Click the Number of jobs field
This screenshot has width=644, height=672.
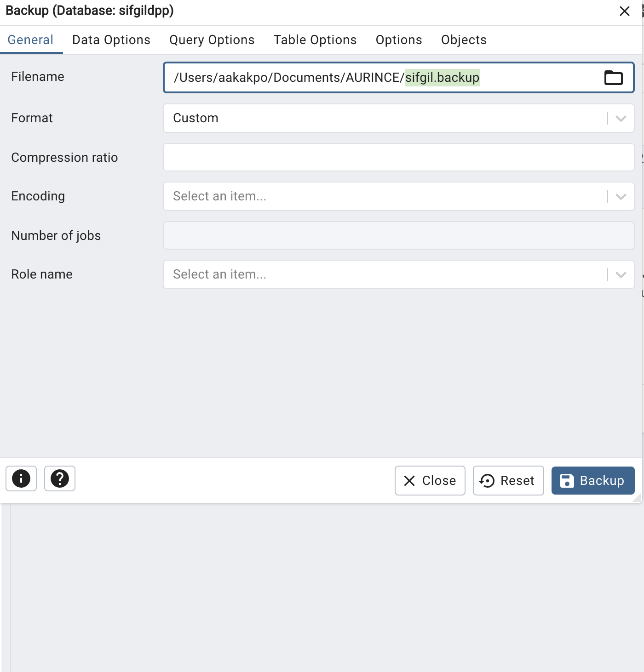pos(398,235)
